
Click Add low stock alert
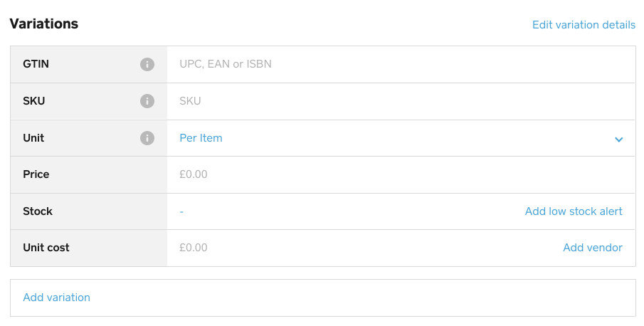574,211
